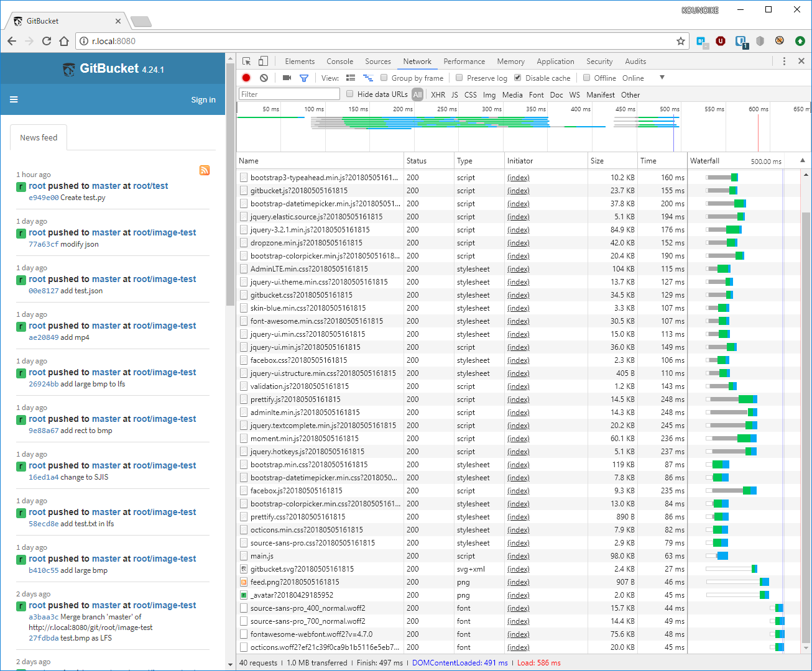The height and width of the screenshot is (671, 812).
Task: Clear the network log with the clear icon
Action: point(264,78)
